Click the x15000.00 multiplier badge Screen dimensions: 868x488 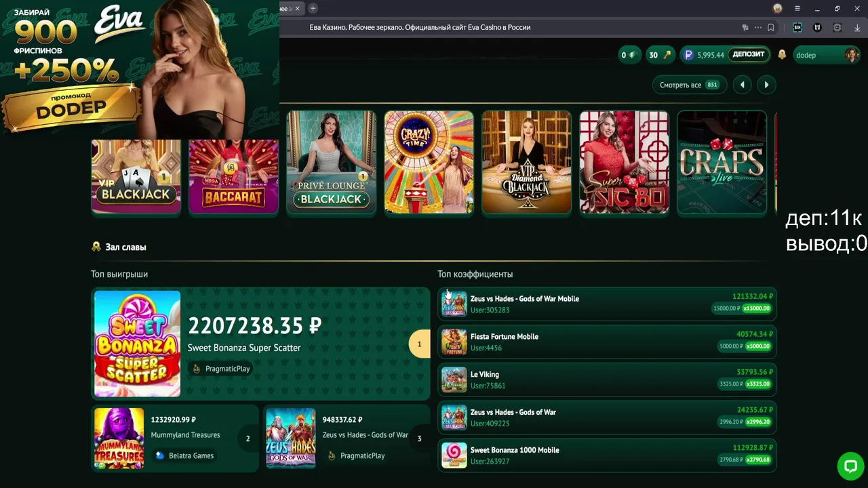point(757,308)
